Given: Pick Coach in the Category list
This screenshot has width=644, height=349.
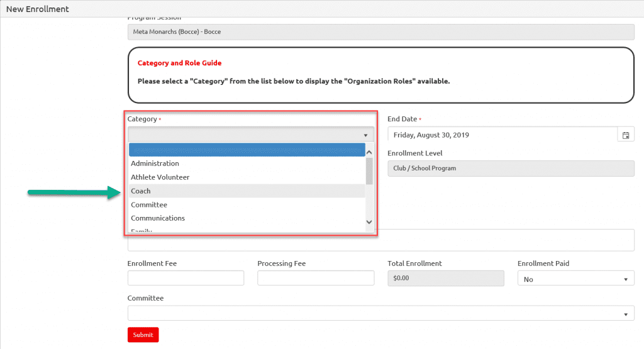Looking at the screenshot, I should (x=247, y=191).
